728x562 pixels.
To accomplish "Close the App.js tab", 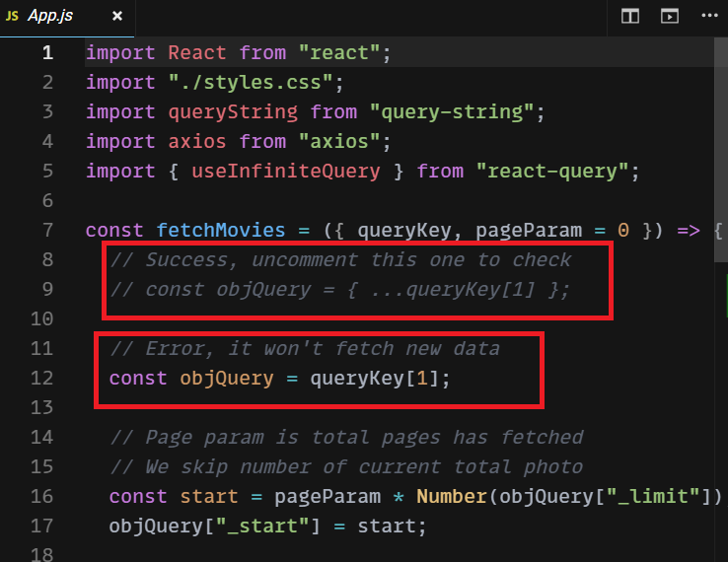I will tap(117, 16).
